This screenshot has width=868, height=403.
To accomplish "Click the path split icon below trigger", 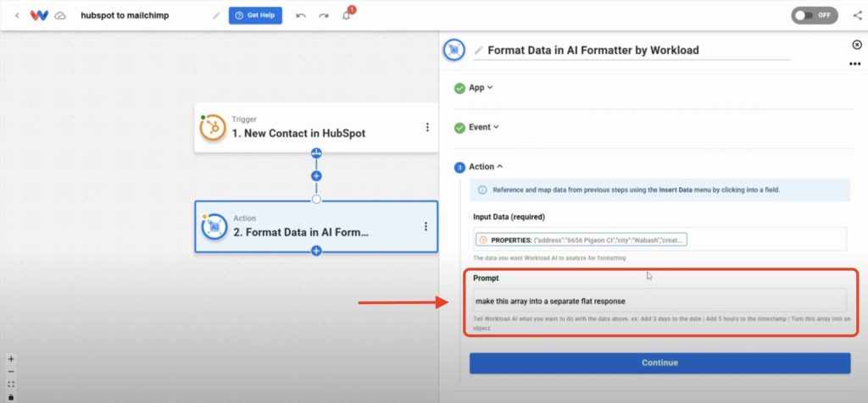I will click(316, 153).
